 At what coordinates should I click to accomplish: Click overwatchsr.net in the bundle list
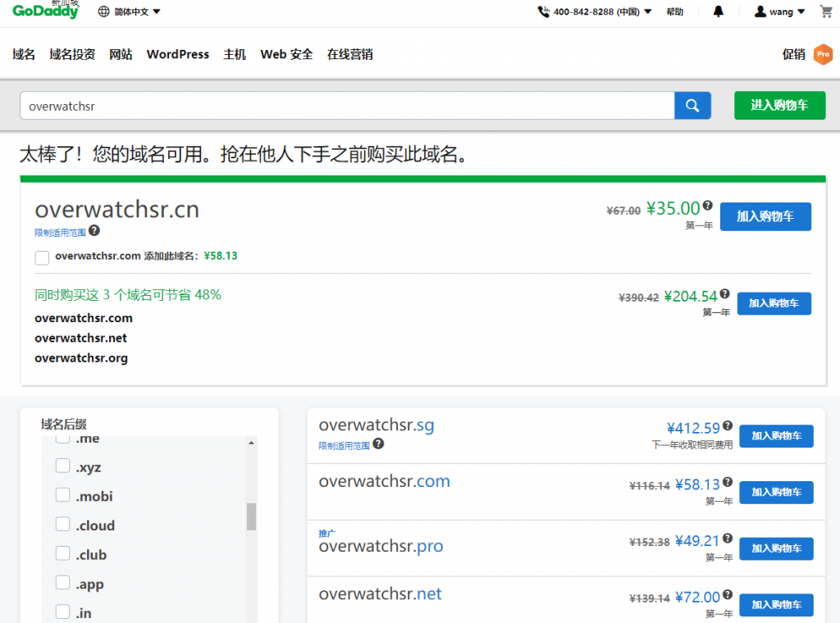click(x=81, y=338)
